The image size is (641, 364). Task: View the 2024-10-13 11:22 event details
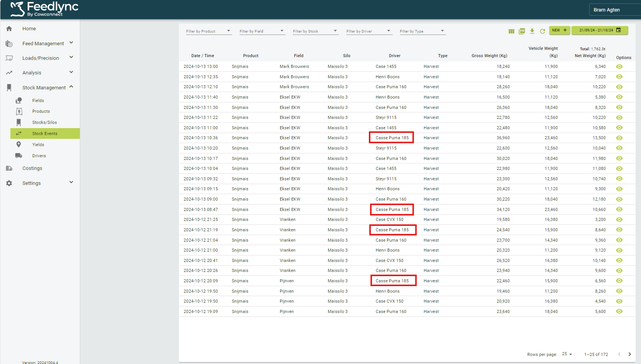point(619,117)
